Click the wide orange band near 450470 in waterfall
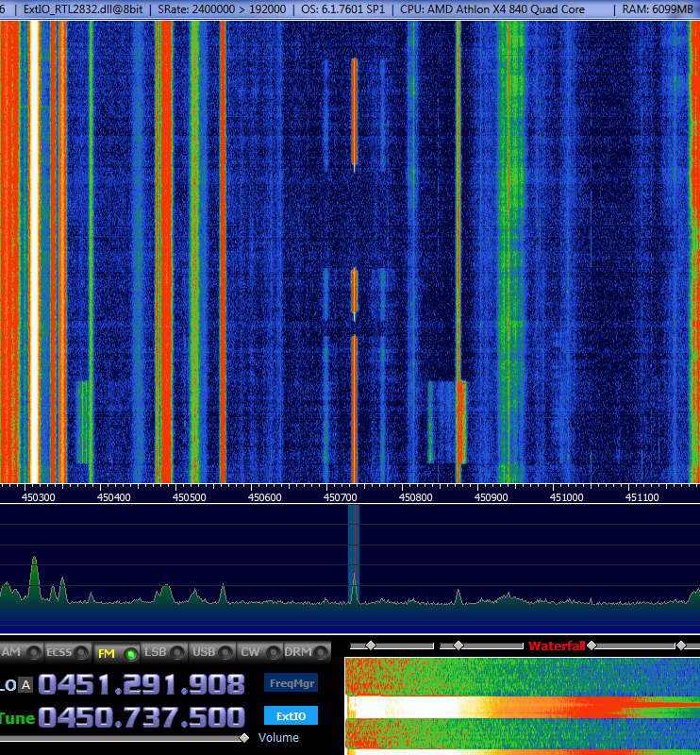The width and height of the screenshot is (700, 755). (166, 252)
